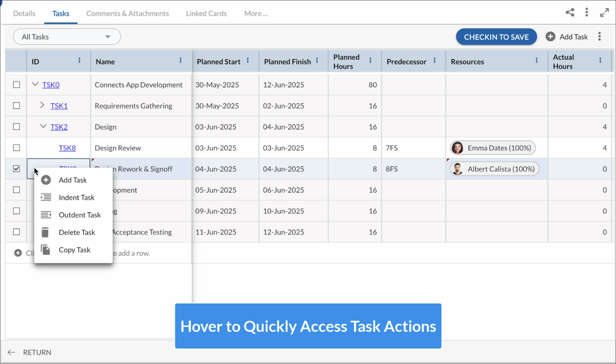
Task: Click the plus icon to add a row
Action: click(18, 253)
